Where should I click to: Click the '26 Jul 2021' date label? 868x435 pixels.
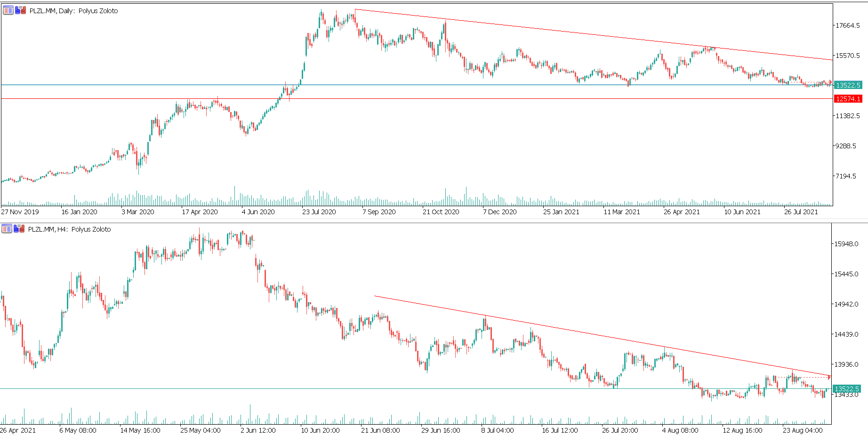801,212
